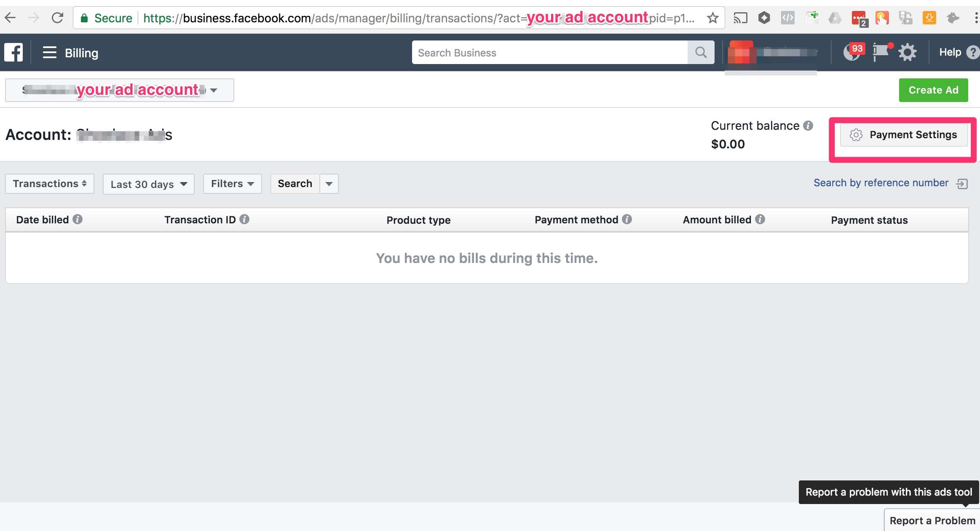The height and width of the screenshot is (531, 980).
Task: Click the Date billed column header text
Action: 43,220
